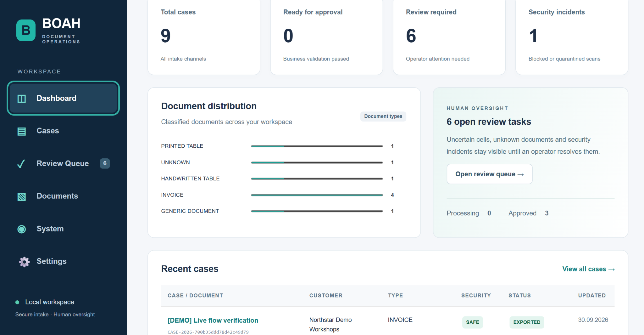Follow the View all cases link
Image resolution: width=644 pixels, height=335 pixels.
point(588,269)
